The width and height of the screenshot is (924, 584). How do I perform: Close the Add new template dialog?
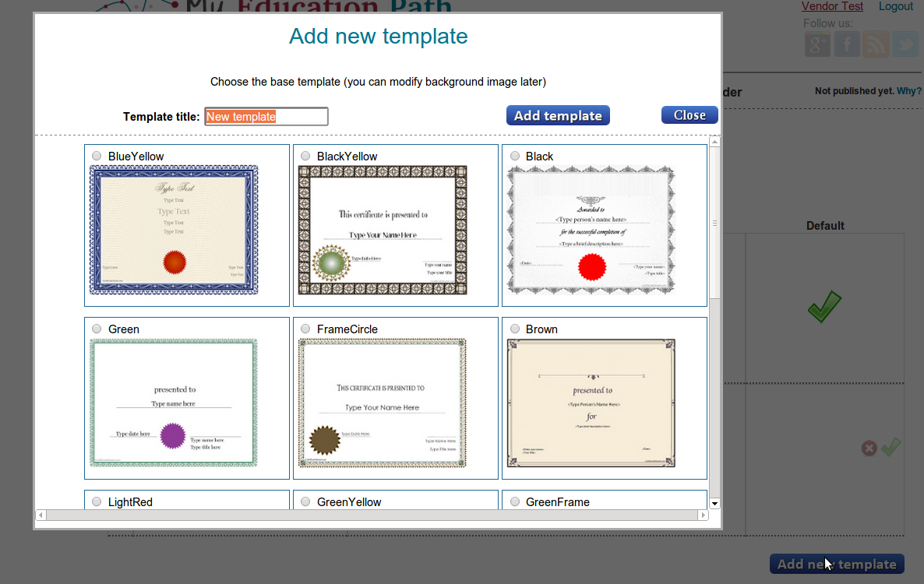689,115
